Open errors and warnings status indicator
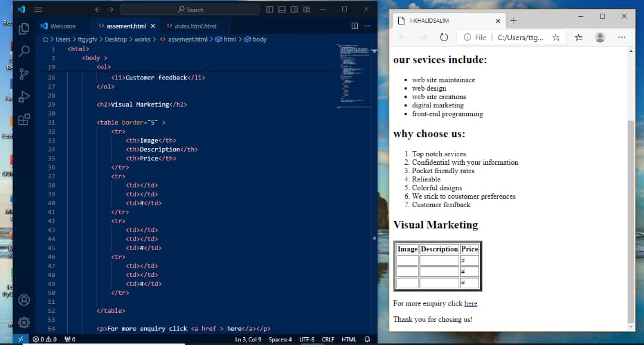The height and width of the screenshot is (345, 644). [x=45, y=339]
